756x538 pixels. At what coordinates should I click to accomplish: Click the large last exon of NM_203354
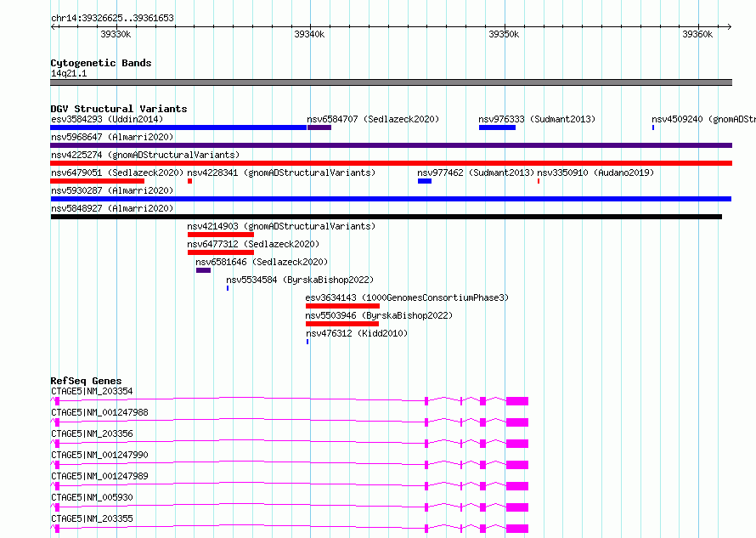click(x=516, y=401)
